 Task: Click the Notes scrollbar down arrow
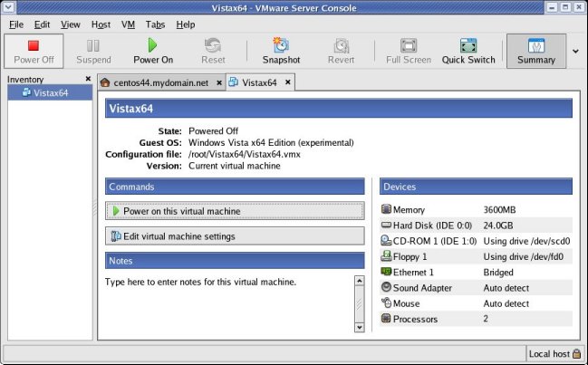click(x=360, y=327)
